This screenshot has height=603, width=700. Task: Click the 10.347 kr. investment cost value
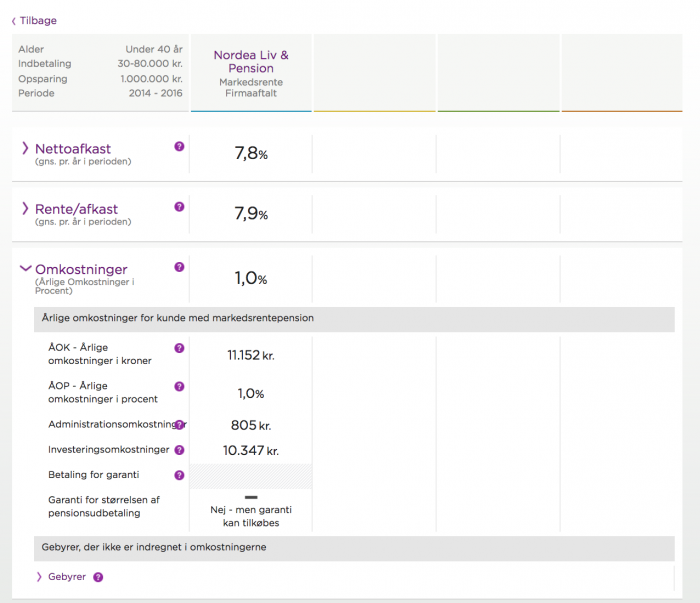(x=251, y=450)
